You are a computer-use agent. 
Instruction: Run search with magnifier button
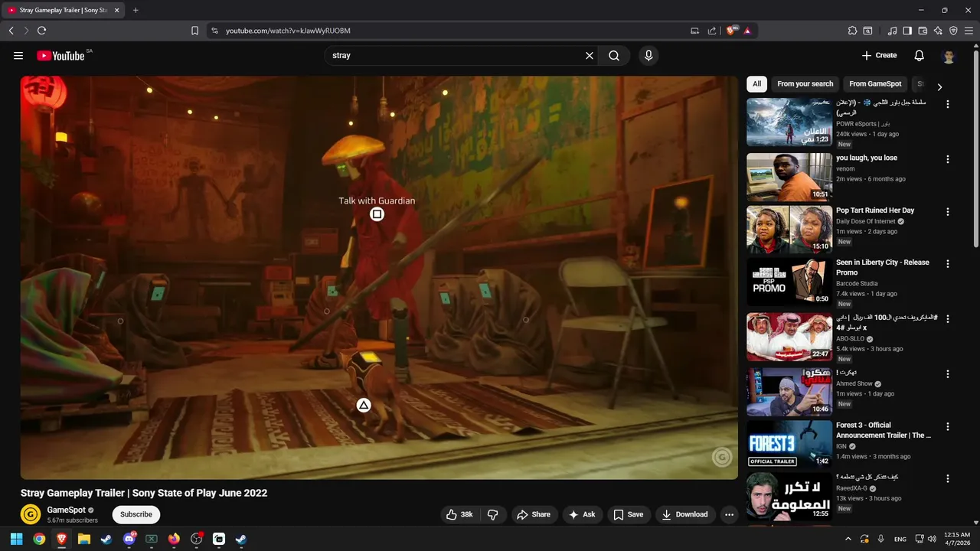(614, 56)
